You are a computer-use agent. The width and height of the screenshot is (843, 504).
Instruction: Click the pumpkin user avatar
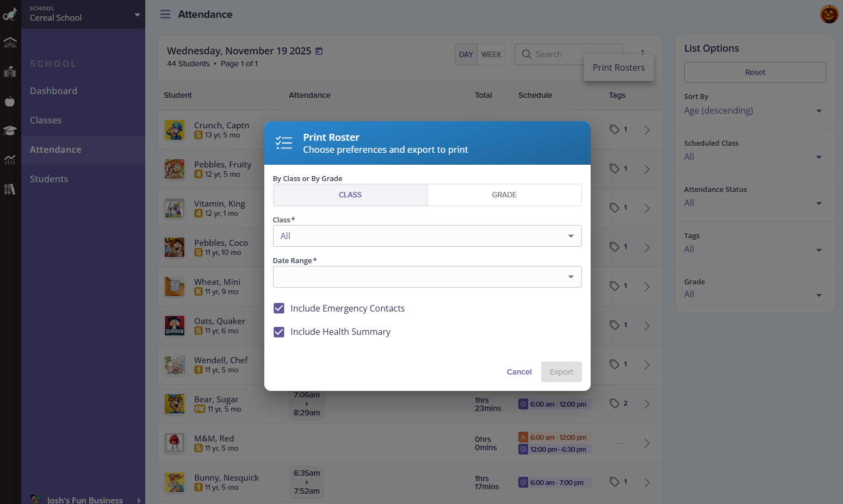tap(829, 14)
